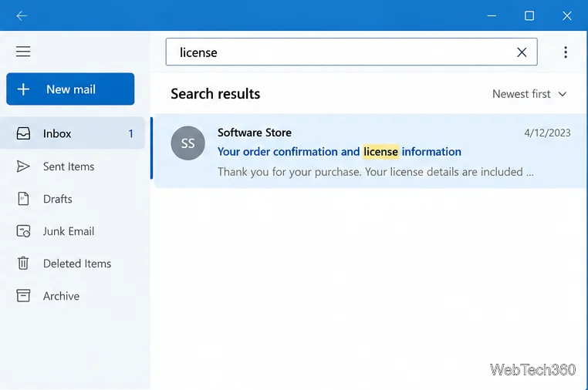Minimize the Mail window
588x390 pixels.
pos(492,15)
